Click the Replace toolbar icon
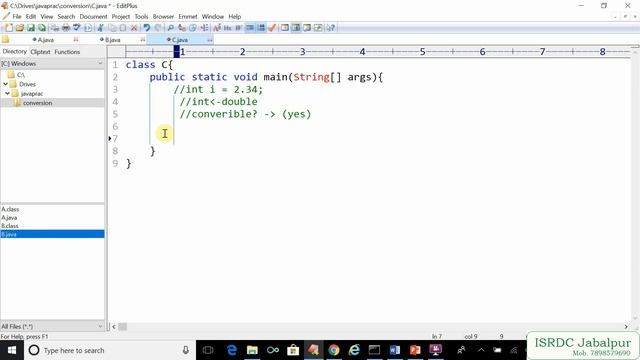Screen dimensions: 640x360 tap(182, 28)
